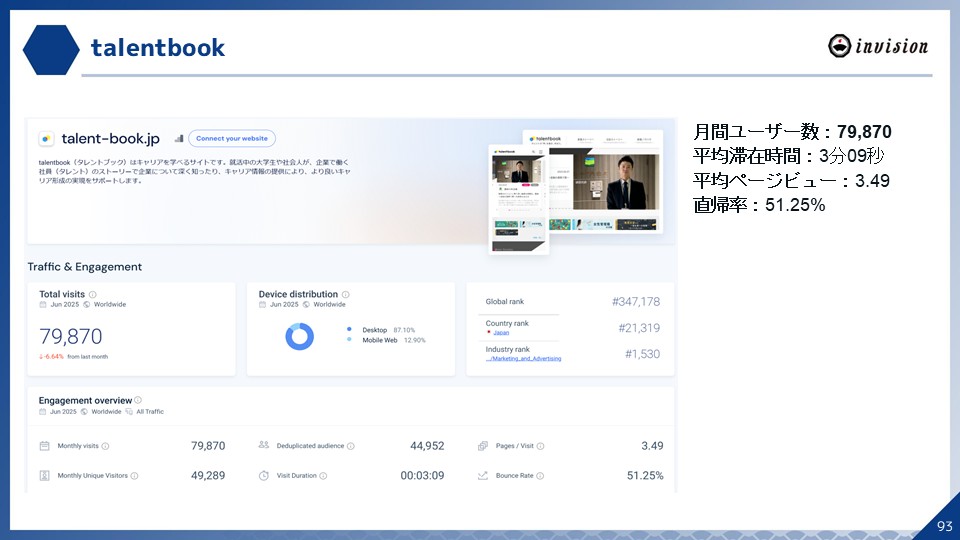Open the info icon next to Engagement overview
This screenshot has width=960, height=540.
point(138,400)
